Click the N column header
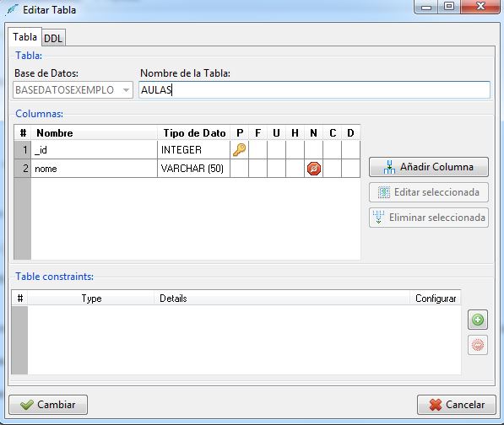Viewport: 504px width, 425px height. pos(314,132)
